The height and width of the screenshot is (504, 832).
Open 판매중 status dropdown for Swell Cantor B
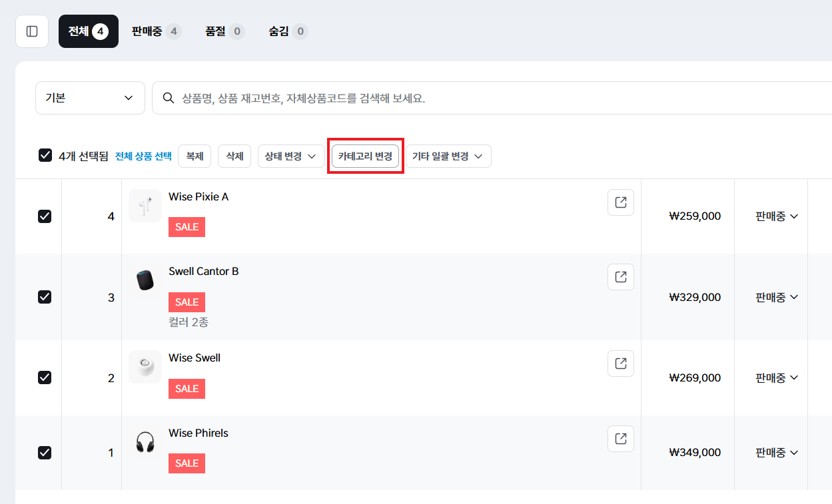click(777, 297)
